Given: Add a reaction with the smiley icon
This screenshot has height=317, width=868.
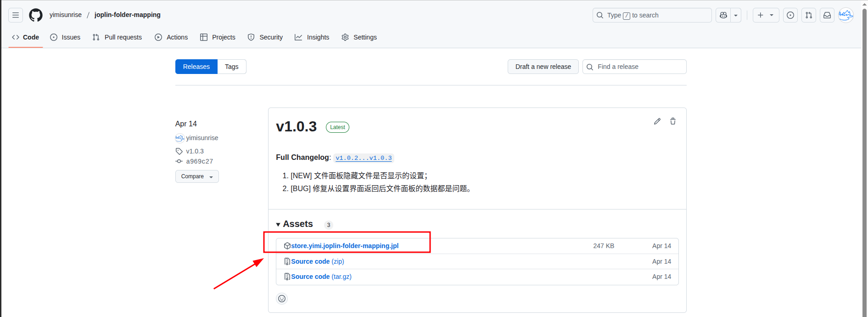Looking at the screenshot, I should pos(282,299).
